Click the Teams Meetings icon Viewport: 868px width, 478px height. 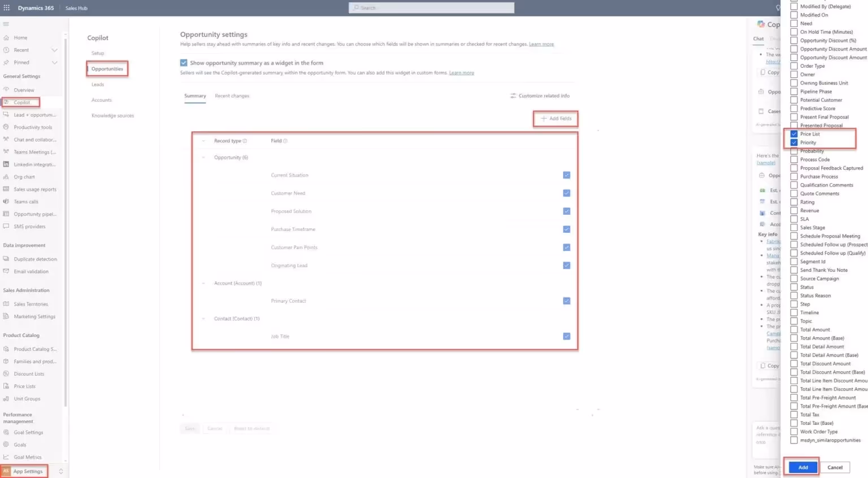[6, 152]
